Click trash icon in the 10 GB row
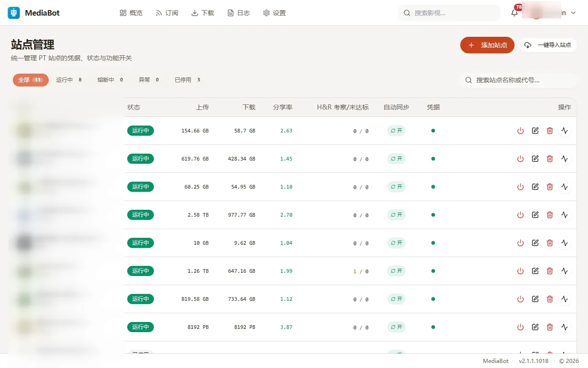 [x=550, y=243]
